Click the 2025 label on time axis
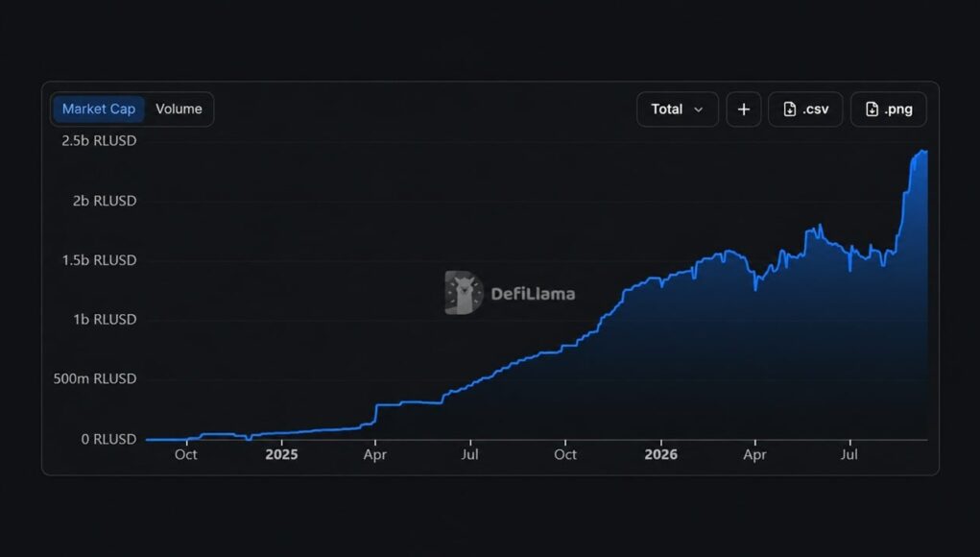Viewport: 980px width, 557px height. [x=281, y=454]
